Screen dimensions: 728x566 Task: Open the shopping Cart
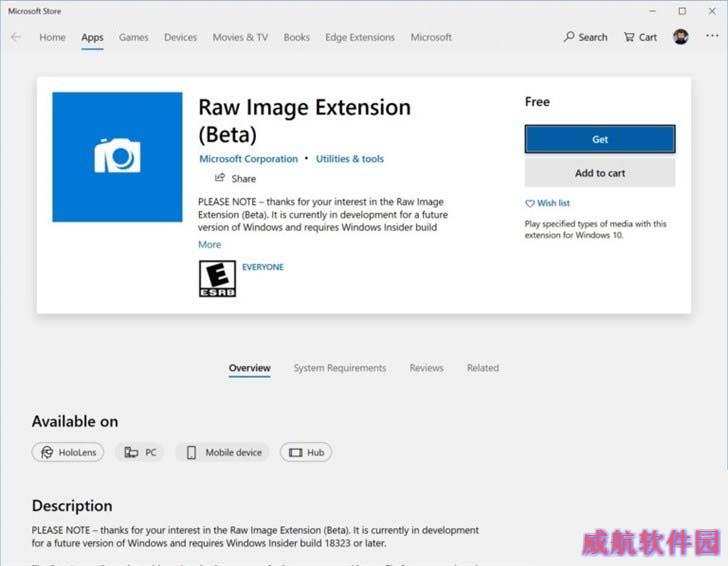tap(640, 37)
